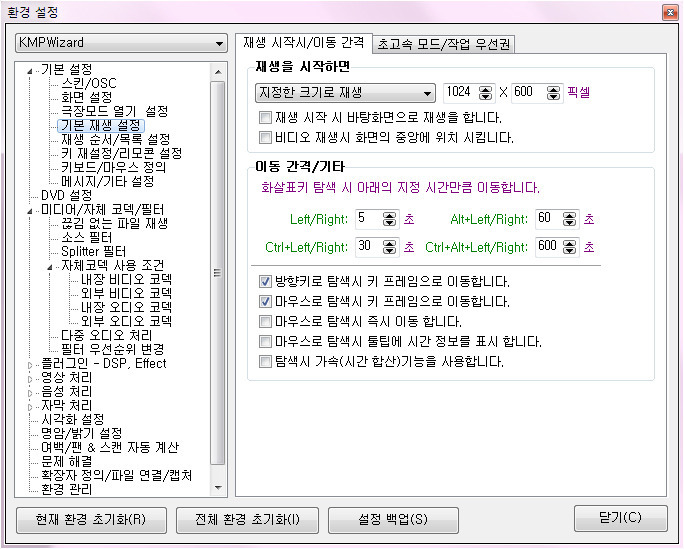Uncheck 방향키로 탐색시 키 프레임으로 이동
The image size is (684, 549).
point(265,281)
